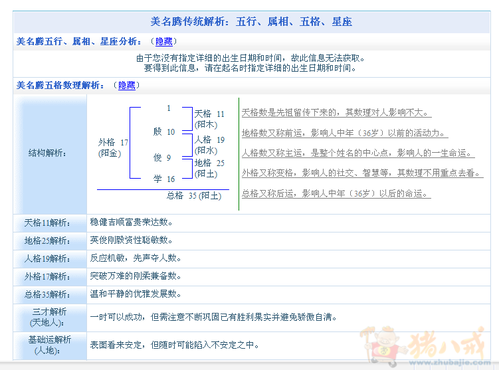The height and width of the screenshot is (370, 499).
Task: Open the 外格又称变格 explanation link
Action: pos(362,173)
